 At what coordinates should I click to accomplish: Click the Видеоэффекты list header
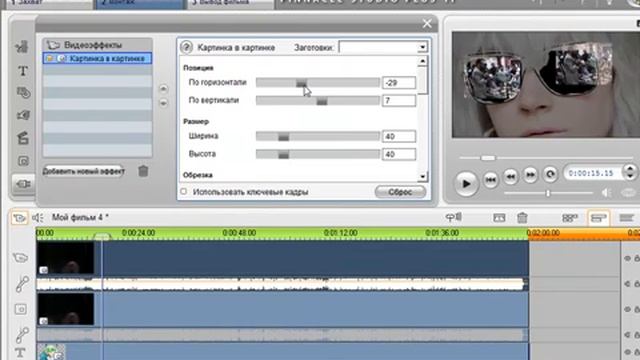tap(98, 45)
